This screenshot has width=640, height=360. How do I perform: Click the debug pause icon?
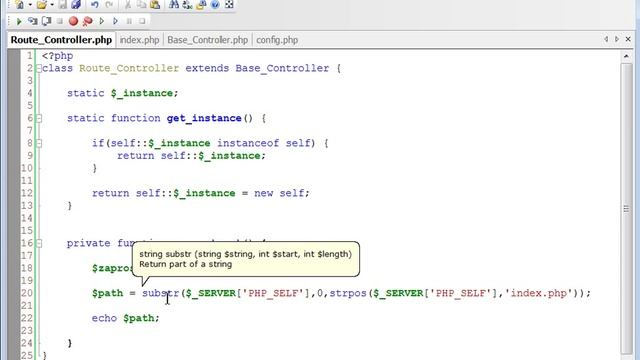click(x=129, y=21)
